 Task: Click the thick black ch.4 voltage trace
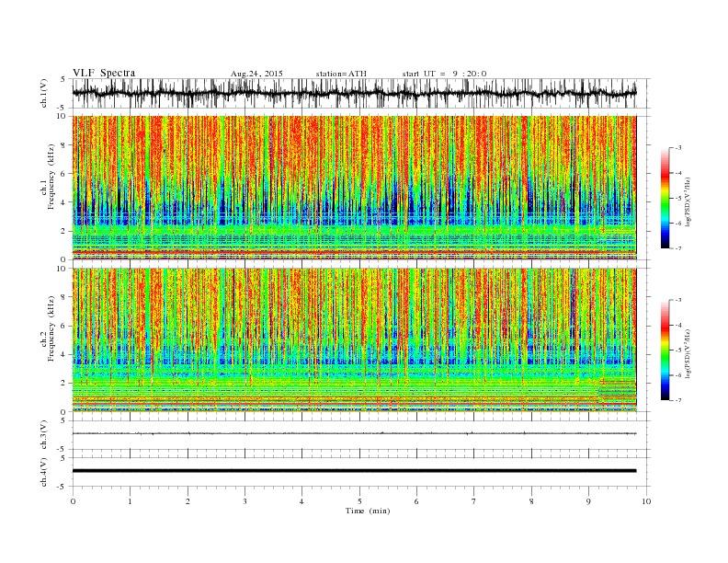tap(354, 471)
